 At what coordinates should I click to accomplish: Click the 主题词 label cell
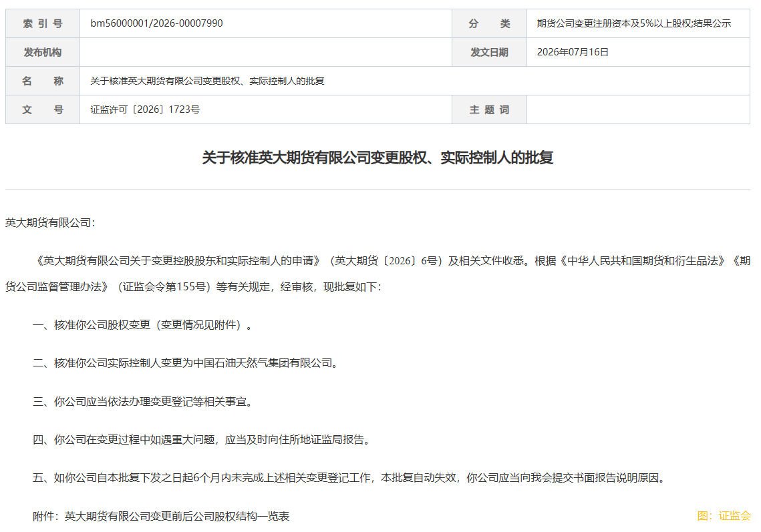coord(489,109)
